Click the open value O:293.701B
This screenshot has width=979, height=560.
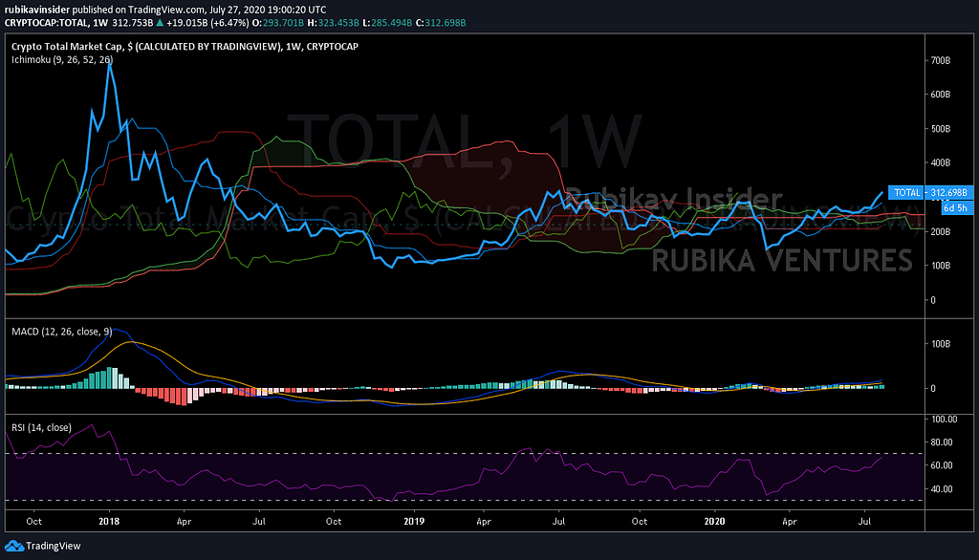278,23
